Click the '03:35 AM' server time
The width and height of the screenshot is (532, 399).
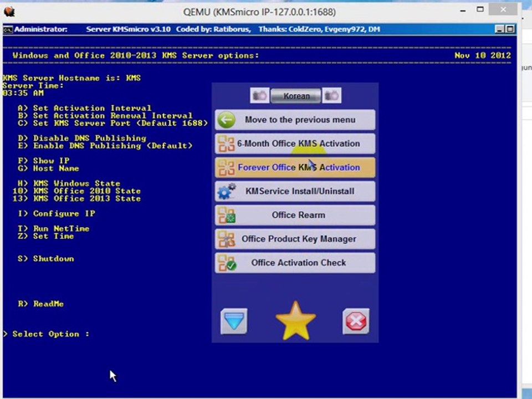23,93
